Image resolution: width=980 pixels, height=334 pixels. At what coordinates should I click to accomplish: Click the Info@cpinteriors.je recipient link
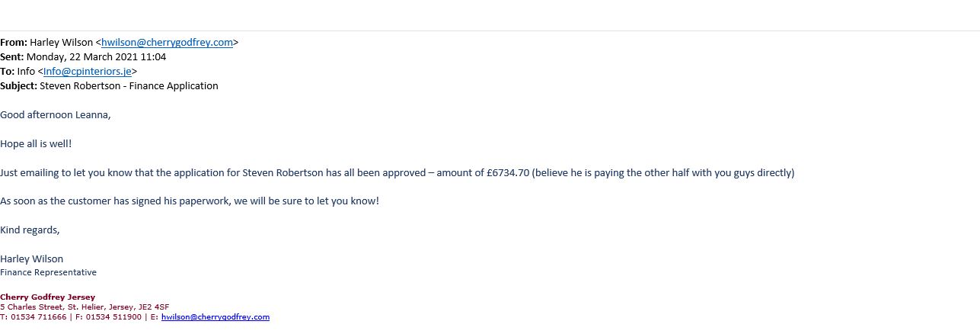click(x=88, y=72)
